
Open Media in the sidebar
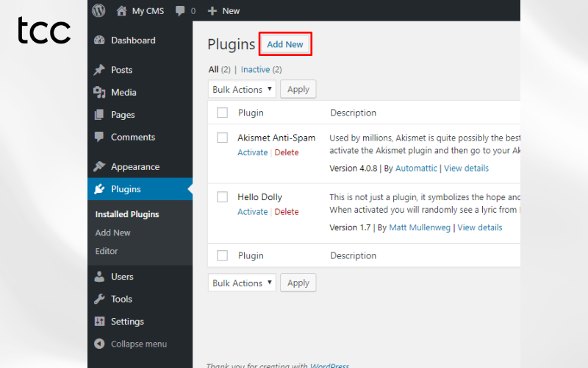click(123, 93)
